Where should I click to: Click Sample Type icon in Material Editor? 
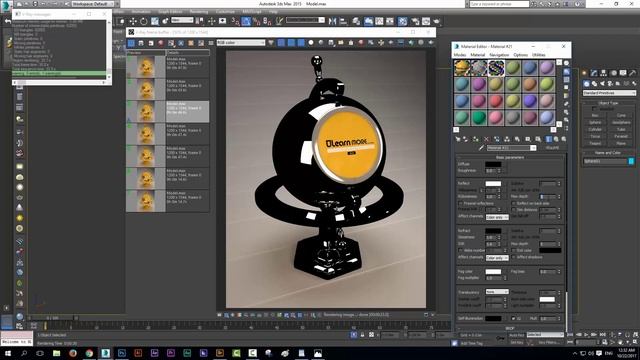click(567, 63)
